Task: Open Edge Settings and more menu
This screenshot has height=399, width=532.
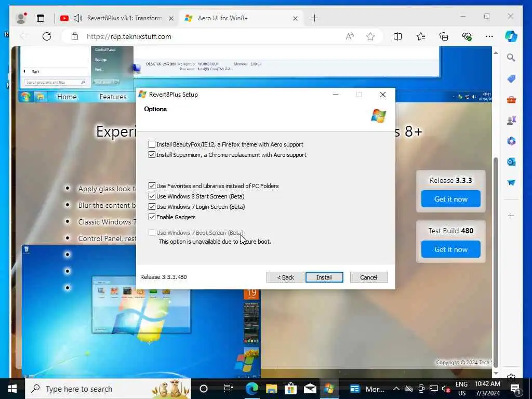Action: point(489,36)
